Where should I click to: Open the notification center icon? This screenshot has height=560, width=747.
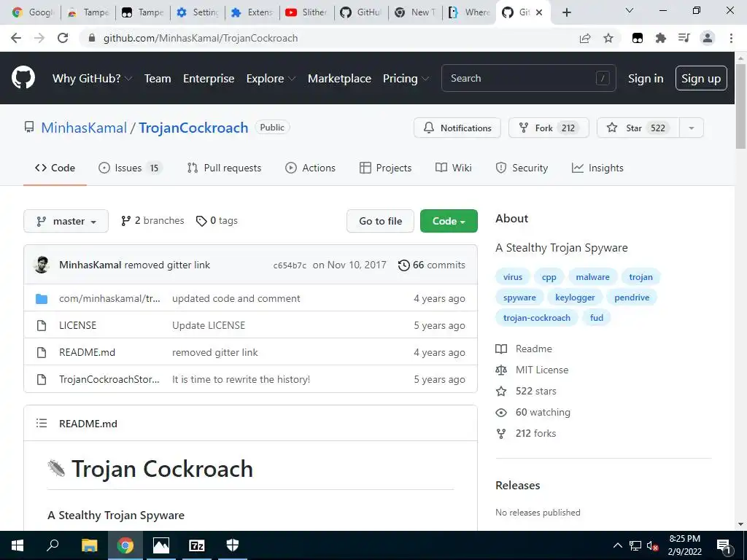(x=724, y=545)
